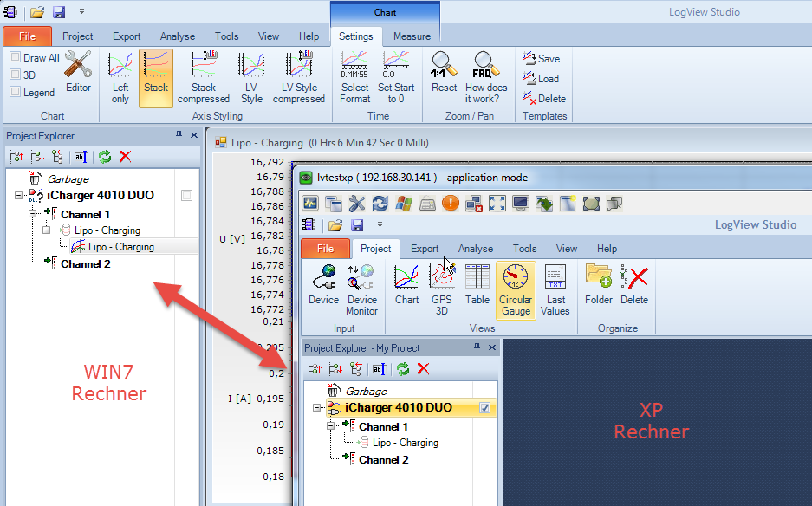Select the highlighted Lipo - Charging chart item
This screenshot has width=812, height=506.
tap(121, 247)
